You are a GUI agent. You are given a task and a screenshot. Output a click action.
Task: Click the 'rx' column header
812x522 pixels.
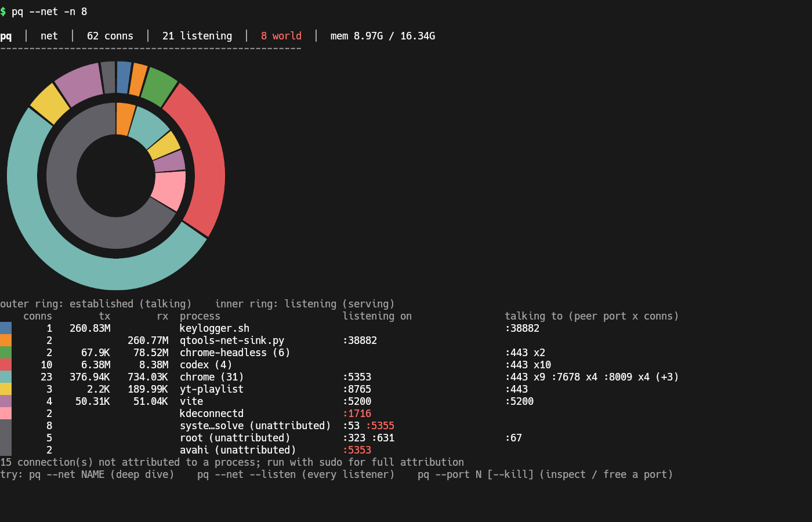(x=162, y=316)
